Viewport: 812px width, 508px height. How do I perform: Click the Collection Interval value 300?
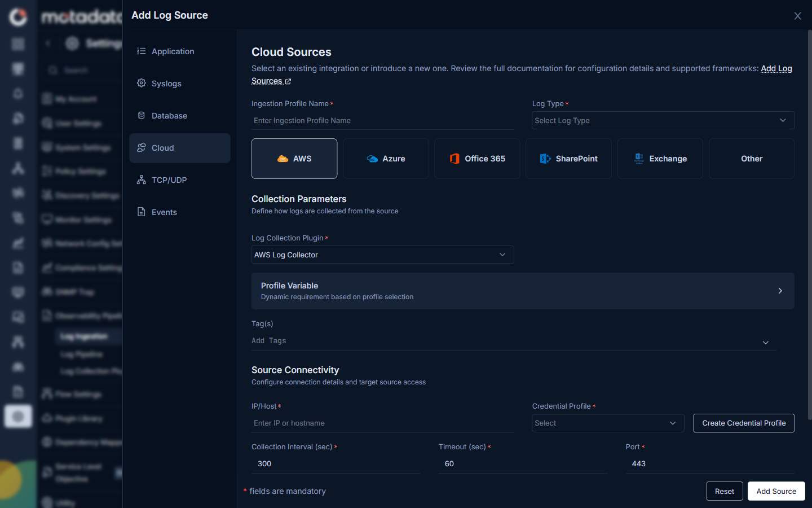[x=336, y=464]
